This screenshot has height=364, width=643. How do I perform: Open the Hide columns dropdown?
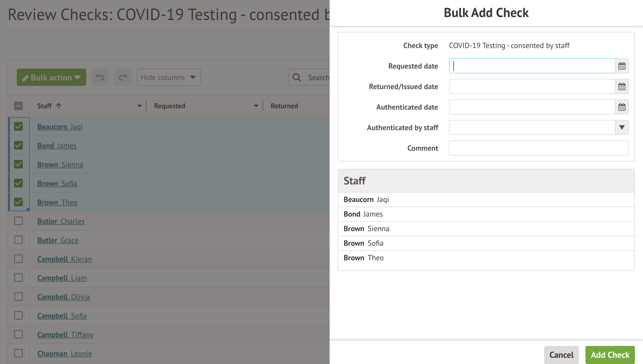169,77
